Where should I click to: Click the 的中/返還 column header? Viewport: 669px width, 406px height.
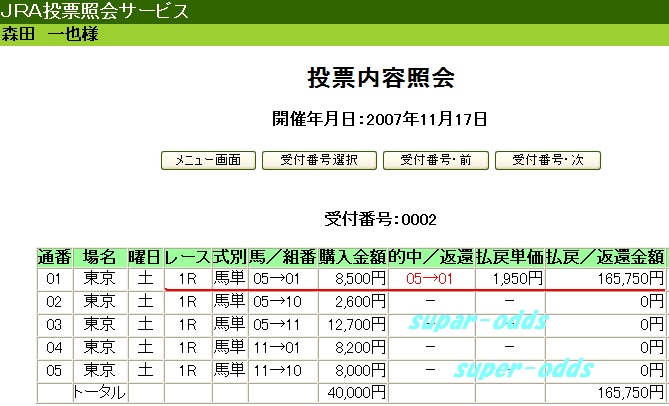pyautogui.click(x=431, y=257)
